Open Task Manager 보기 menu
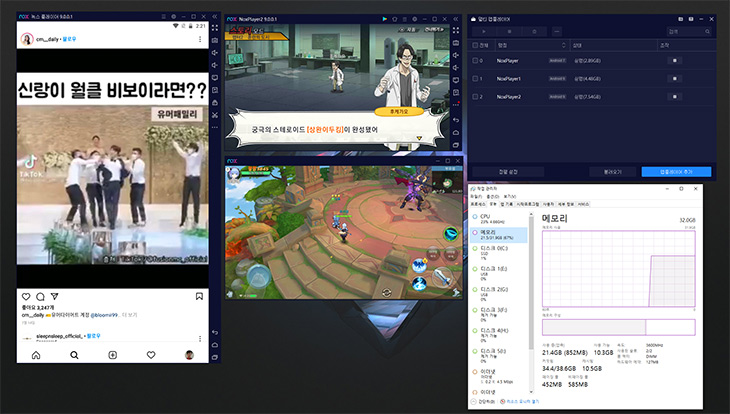 pyautogui.click(x=510, y=197)
